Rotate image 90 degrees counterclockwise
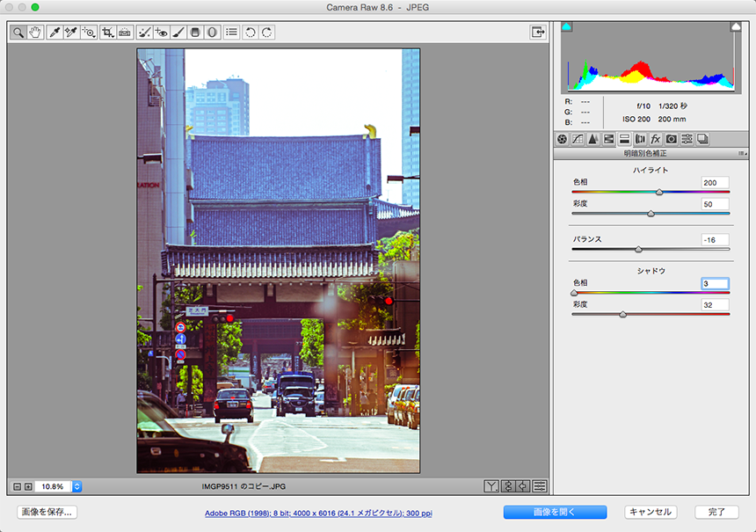 pos(250,32)
